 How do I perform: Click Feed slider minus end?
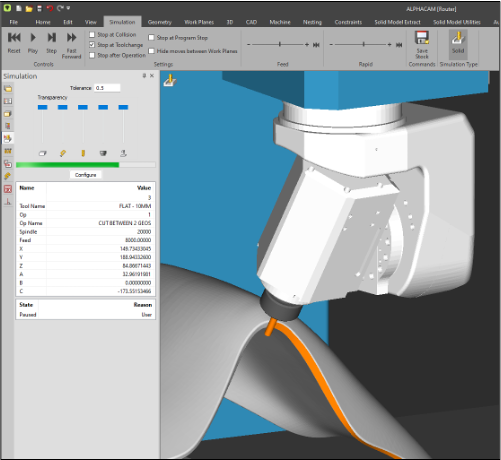[x=249, y=44]
